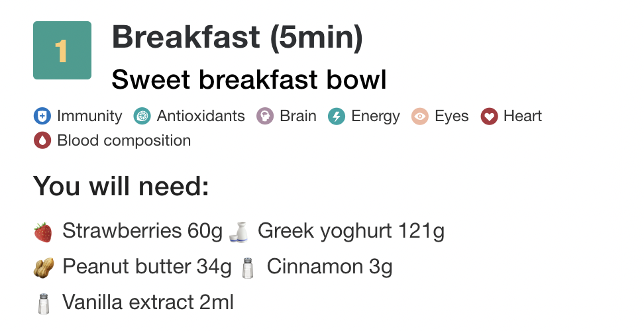The image size is (644, 331).
Task: Click the green number 1 badge
Action: (x=62, y=50)
